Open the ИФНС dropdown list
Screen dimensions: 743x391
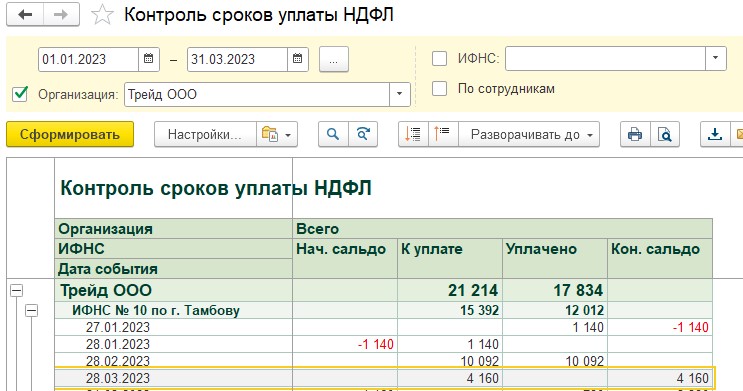(x=716, y=58)
